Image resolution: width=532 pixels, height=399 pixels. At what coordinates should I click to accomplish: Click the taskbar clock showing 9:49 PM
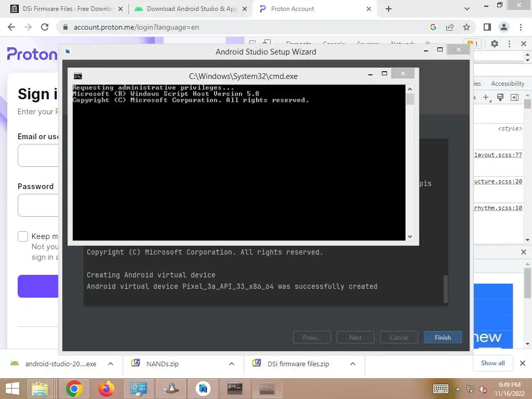[509, 389]
